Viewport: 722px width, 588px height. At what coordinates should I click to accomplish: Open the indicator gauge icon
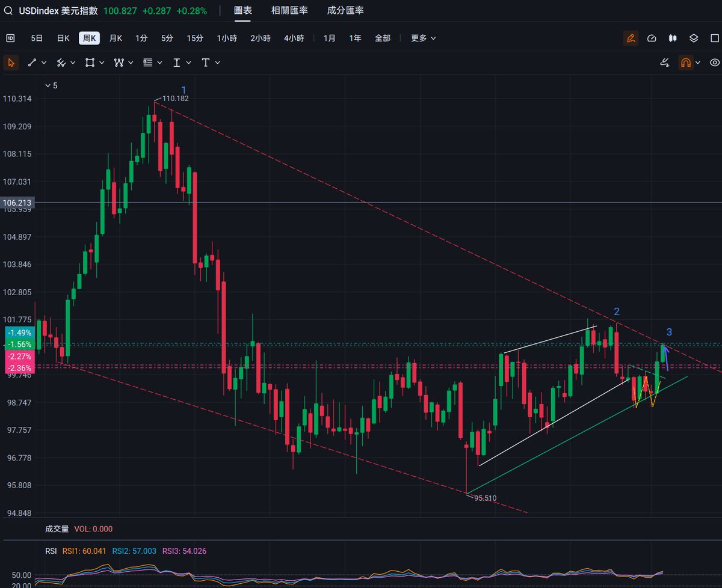[652, 38]
